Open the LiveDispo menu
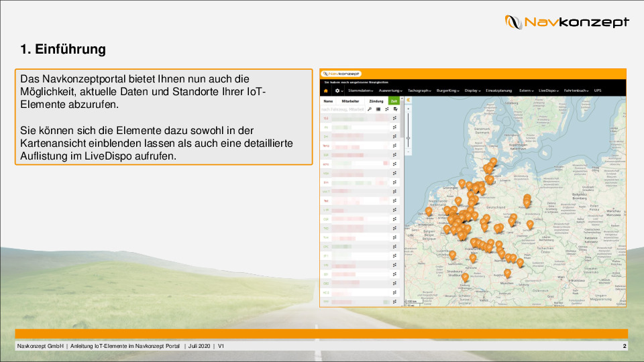Viewport: 644px width, 362px height. pyautogui.click(x=548, y=90)
